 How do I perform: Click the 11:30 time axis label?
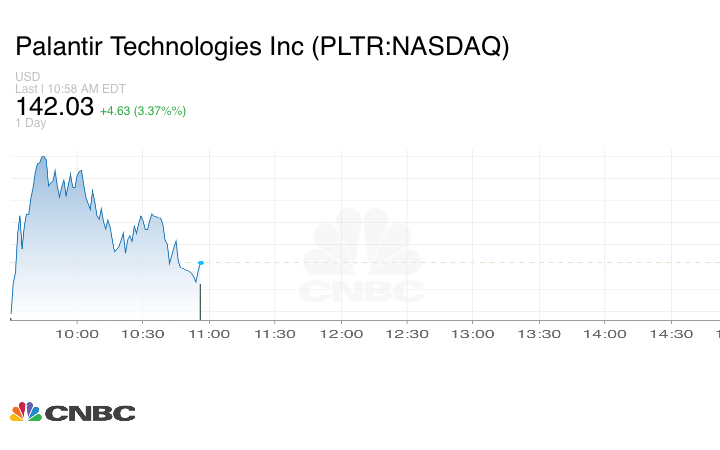click(x=275, y=334)
